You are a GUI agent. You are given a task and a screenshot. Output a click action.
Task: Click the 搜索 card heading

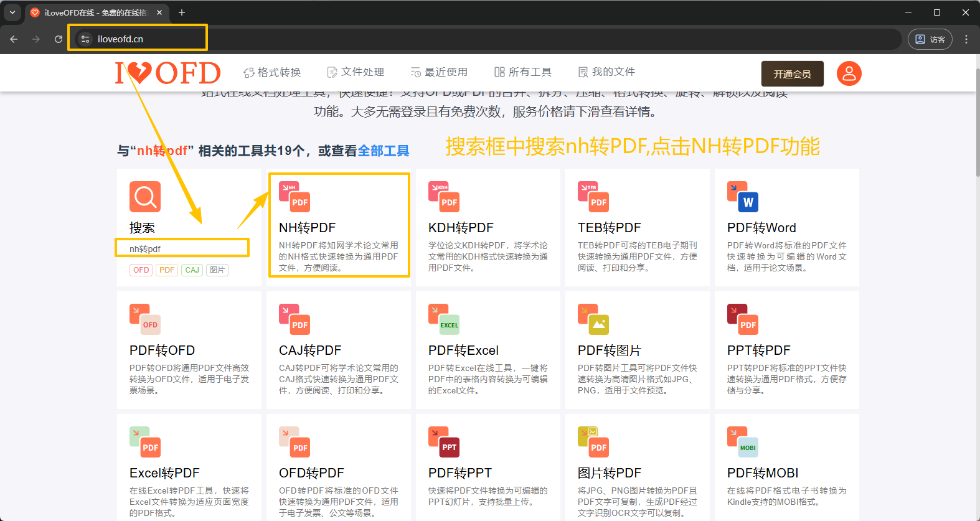coord(142,228)
